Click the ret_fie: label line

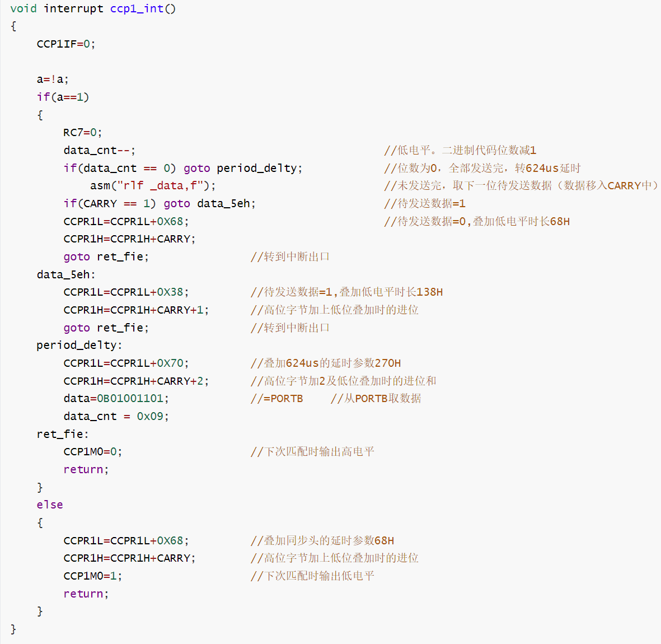pos(63,434)
